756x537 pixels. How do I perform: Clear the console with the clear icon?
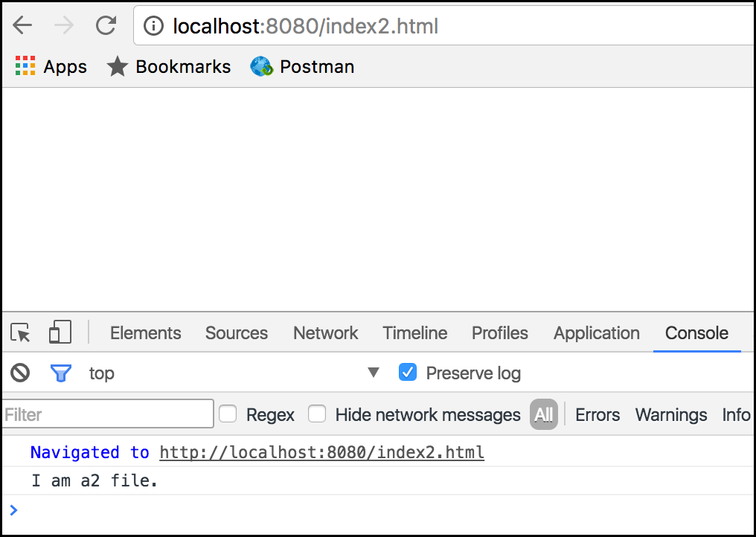tap(20, 373)
